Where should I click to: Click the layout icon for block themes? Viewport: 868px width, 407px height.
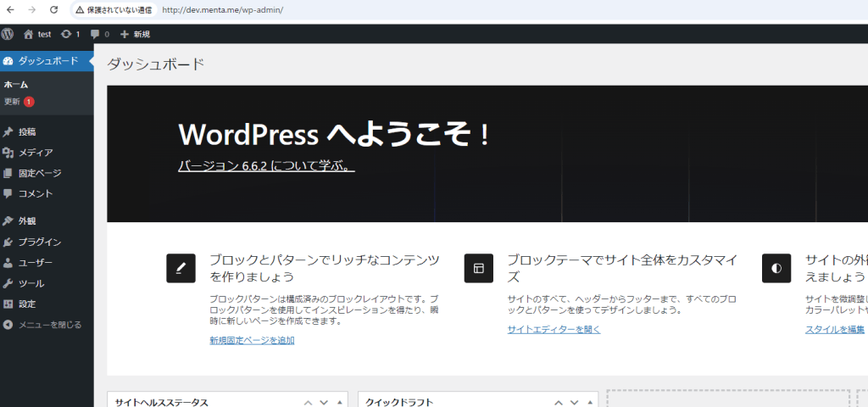click(478, 268)
